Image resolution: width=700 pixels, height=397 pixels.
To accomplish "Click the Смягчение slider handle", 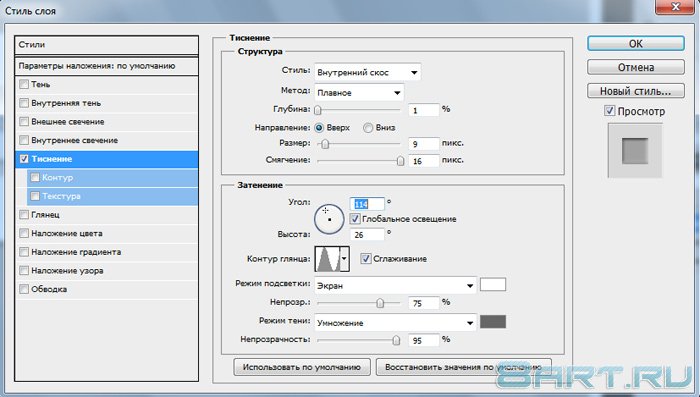I will (400, 161).
